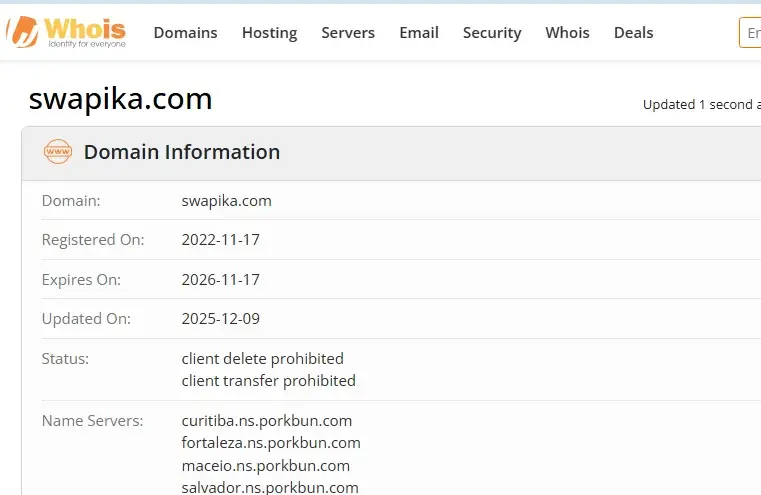
Task: Open the Whois navigation link
Action: point(567,33)
